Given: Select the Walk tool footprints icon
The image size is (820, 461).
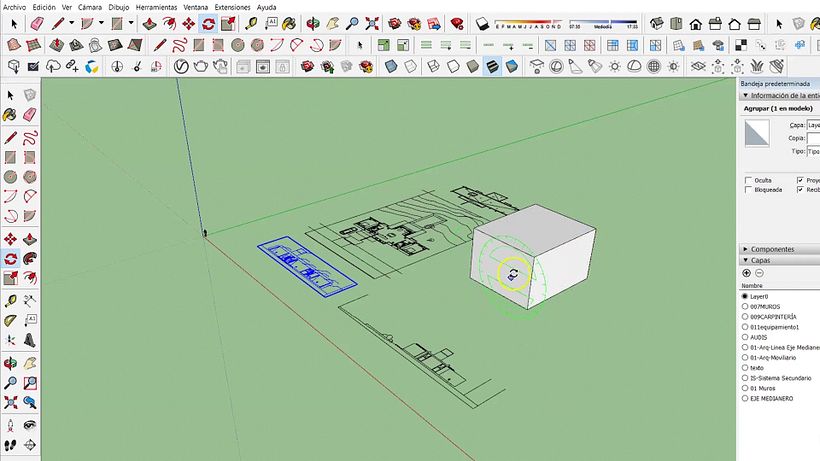Looking at the screenshot, I should (x=10, y=445).
